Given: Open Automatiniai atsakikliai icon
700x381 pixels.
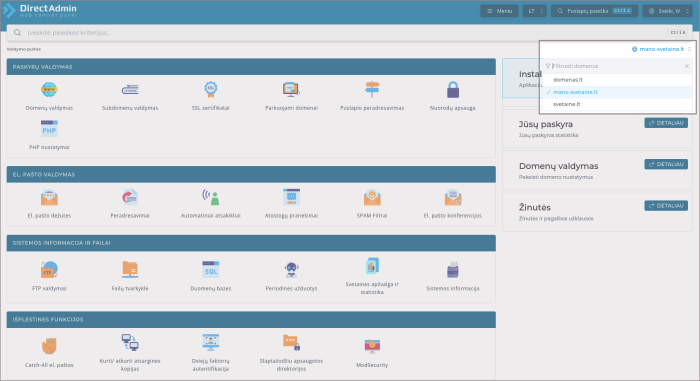Looking at the screenshot, I should tap(211, 197).
